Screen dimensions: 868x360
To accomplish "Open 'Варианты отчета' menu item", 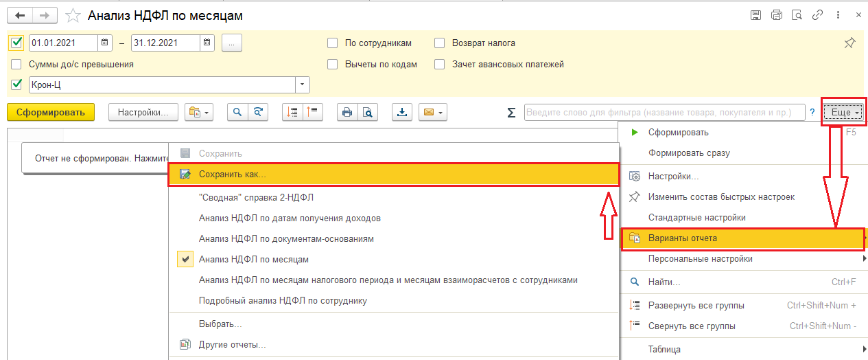I will (x=742, y=238).
